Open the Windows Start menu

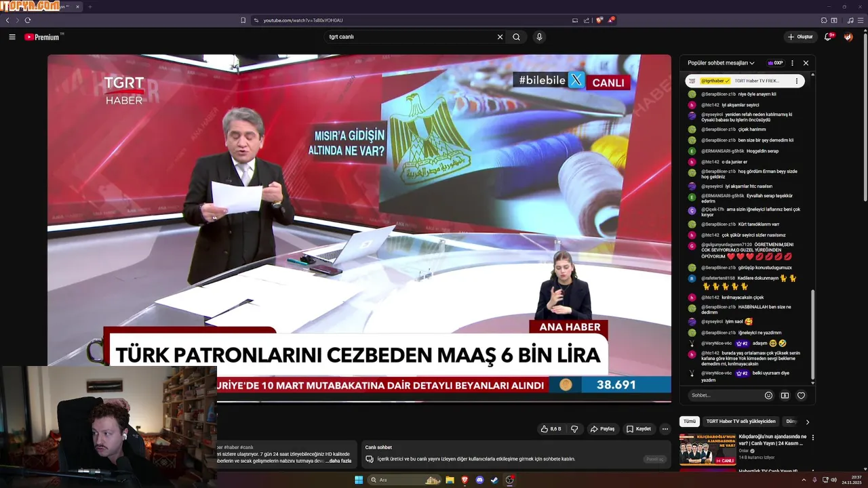pyautogui.click(x=359, y=480)
